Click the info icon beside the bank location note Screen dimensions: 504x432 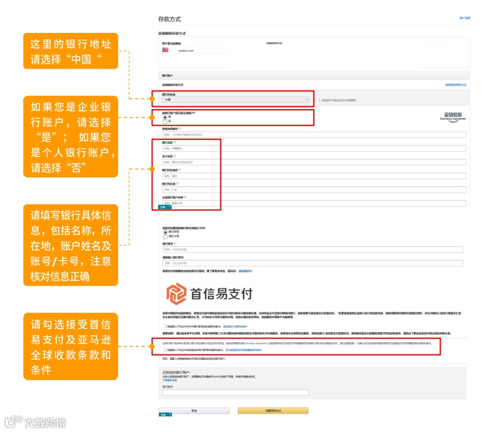click(x=319, y=100)
